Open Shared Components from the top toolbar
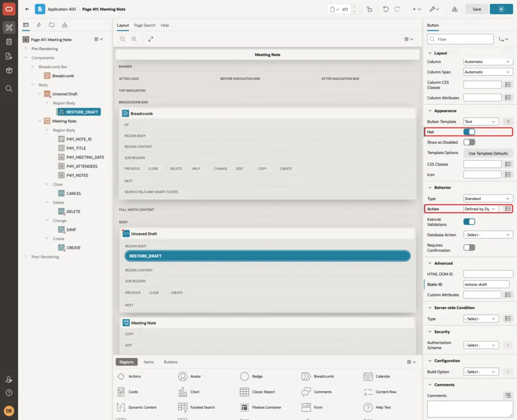Screen dimensions: 517x420 point(454,9)
